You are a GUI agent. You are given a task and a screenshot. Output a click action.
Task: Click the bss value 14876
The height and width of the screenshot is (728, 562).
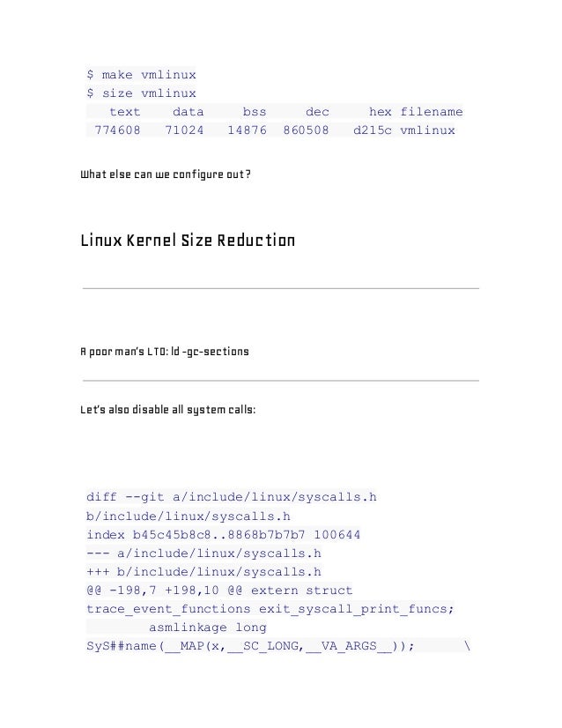[x=247, y=130]
